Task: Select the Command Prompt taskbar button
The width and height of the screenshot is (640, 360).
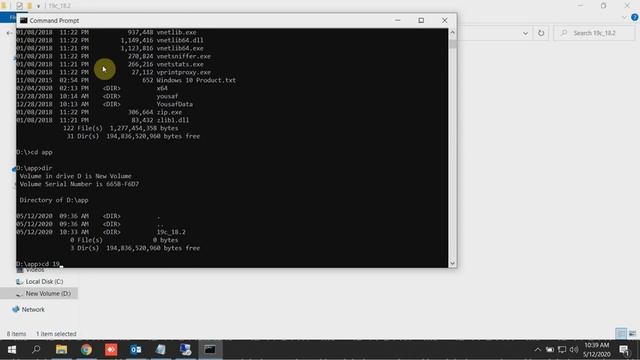Action: [210, 349]
